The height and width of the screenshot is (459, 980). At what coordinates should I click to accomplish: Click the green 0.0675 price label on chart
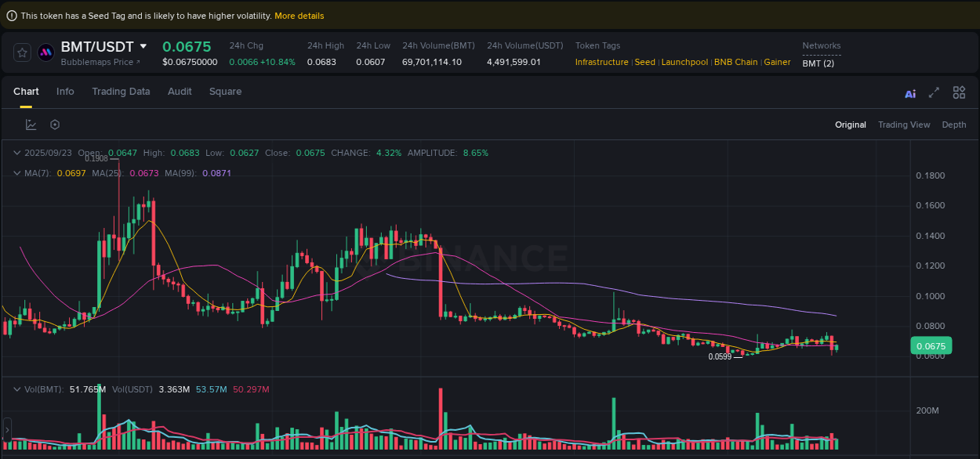tap(931, 345)
